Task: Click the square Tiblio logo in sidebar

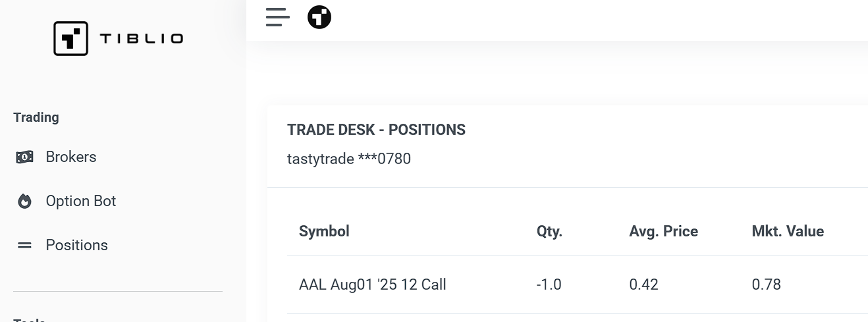Action: pyautogui.click(x=70, y=38)
